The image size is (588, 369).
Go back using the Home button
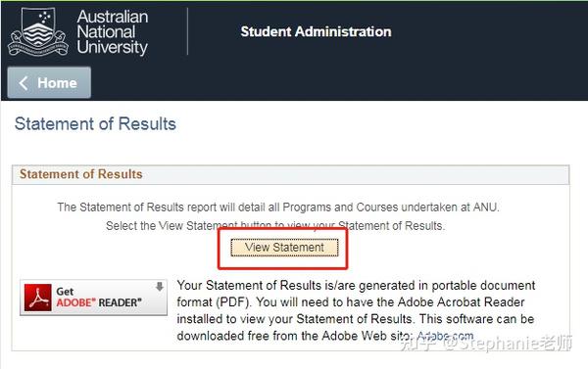pos(49,83)
